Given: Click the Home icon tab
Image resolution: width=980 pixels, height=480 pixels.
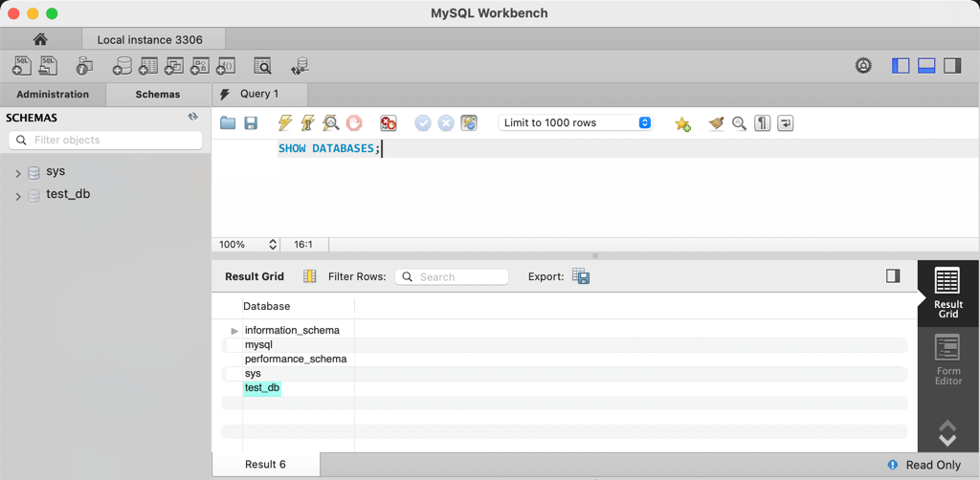Looking at the screenshot, I should pyautogui.click(x=40, y=39).
